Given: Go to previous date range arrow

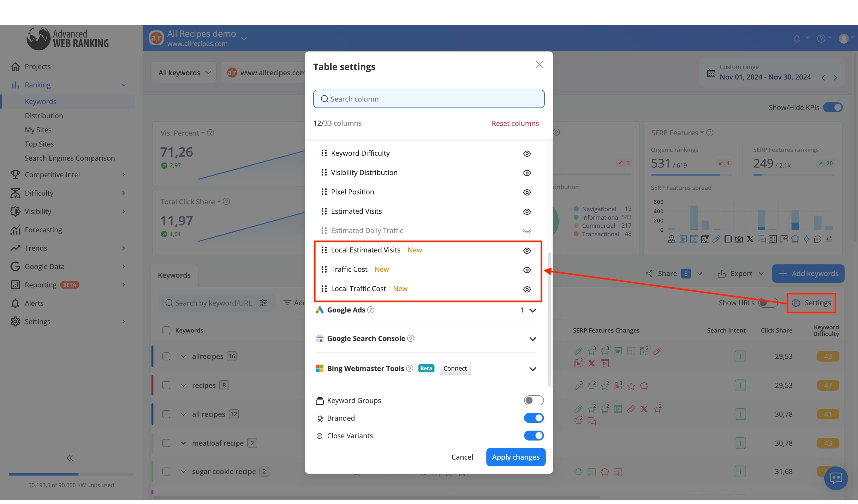Looking at the screenshot, I should click(x=823, y=78).
